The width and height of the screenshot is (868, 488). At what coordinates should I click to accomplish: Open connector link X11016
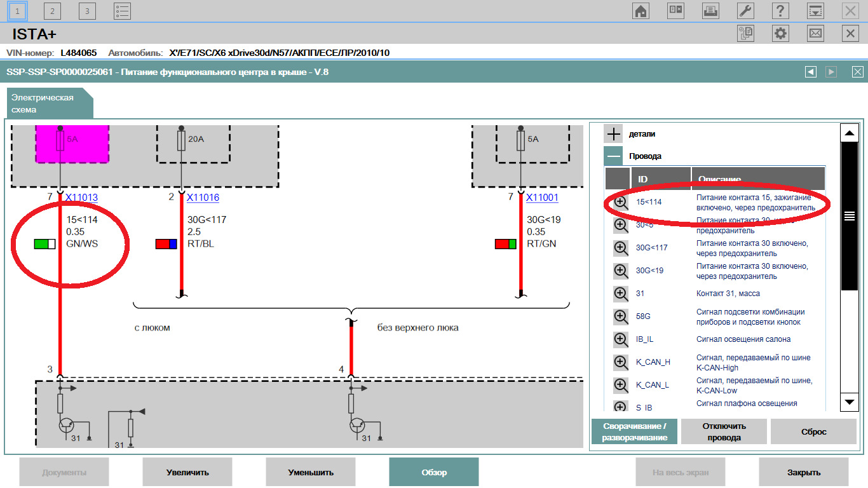click(x=203, y=198)
